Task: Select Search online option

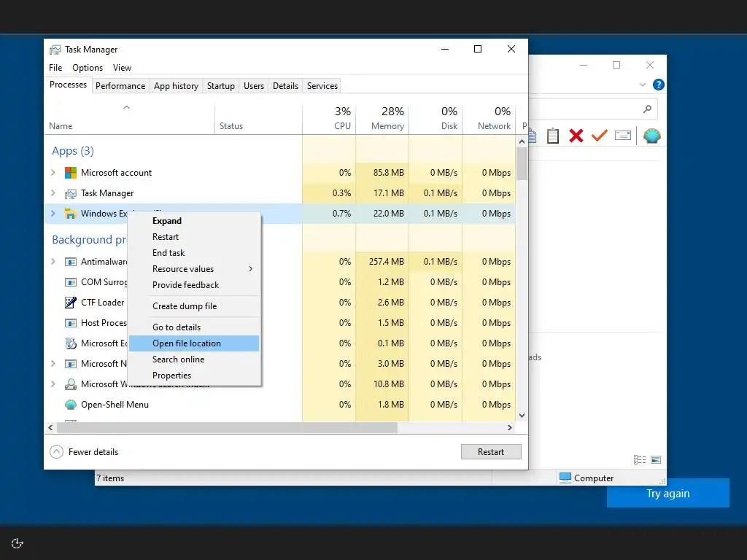Action: [194, 359]
